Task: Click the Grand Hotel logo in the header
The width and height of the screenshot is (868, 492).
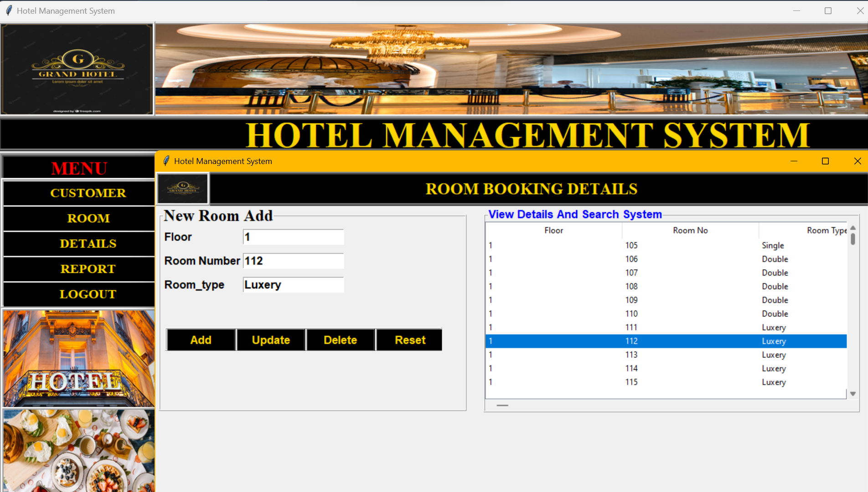Action: pyautogui.click(x=77, y=69)
